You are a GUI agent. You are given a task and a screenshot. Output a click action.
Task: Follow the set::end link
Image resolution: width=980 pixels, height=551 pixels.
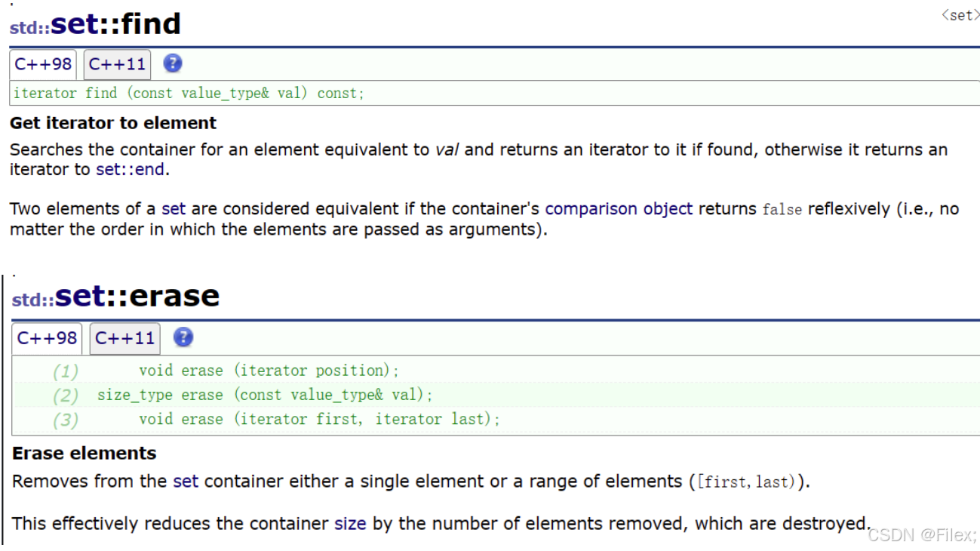point(130,169)
